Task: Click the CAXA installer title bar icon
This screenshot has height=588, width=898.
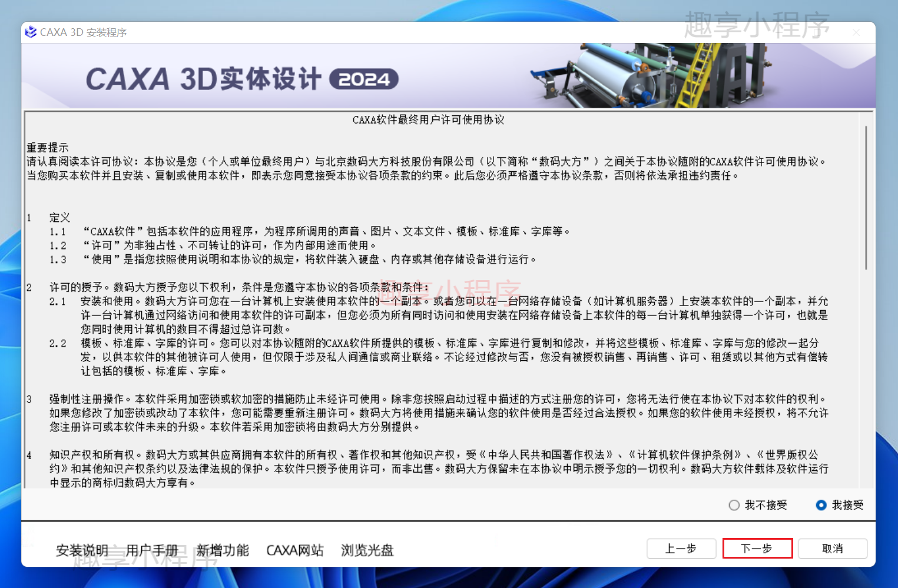Action: pyautogui.click(x=31, y=32)
